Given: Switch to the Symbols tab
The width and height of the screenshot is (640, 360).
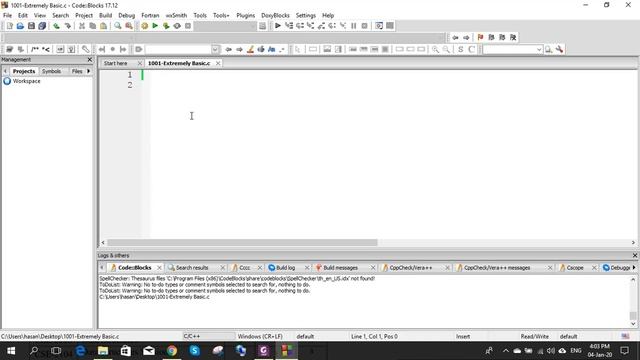Looking at the screenshot, I should tap(51, 71).
